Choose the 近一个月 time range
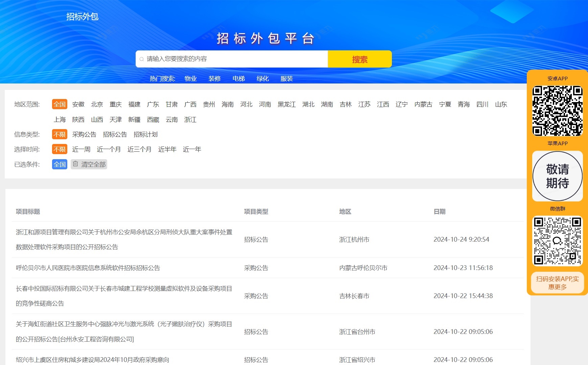588x365 pixels. tap(109, 149)
